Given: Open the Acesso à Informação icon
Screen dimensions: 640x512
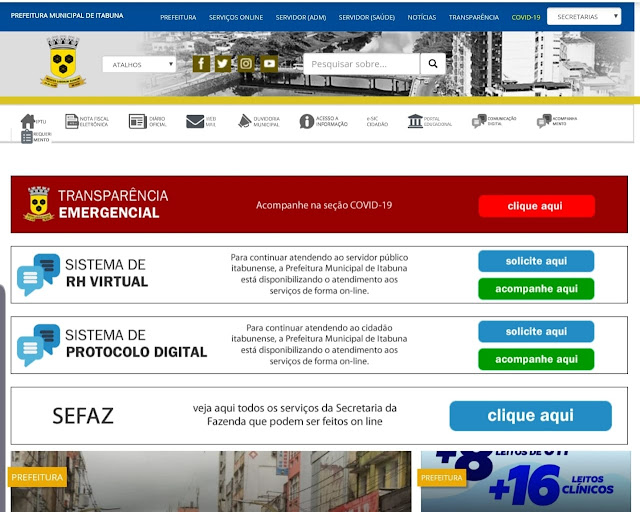Looking at the screenshot, I should (307, 121).
